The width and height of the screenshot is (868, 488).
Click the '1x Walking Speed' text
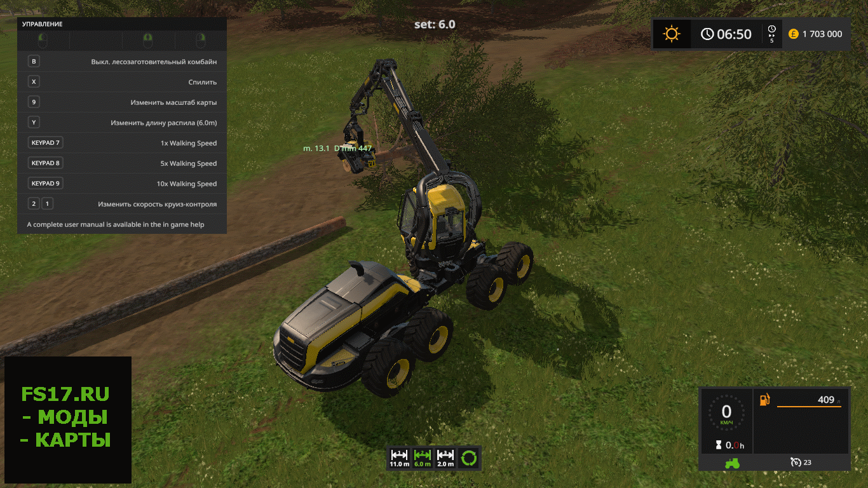pos(189,143)
